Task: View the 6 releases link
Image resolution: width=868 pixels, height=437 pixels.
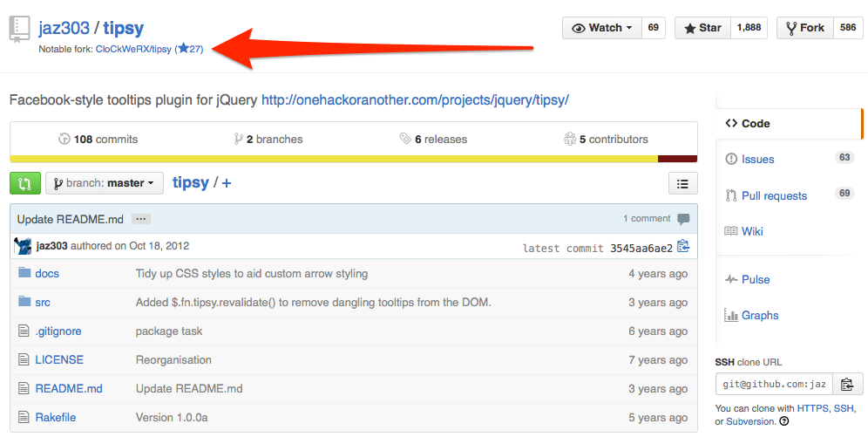Action: 433,139
